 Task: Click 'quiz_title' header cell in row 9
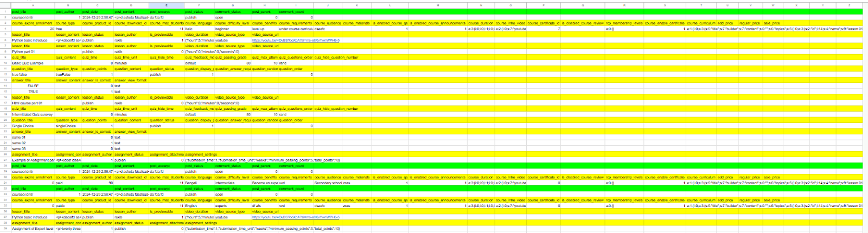33,57
